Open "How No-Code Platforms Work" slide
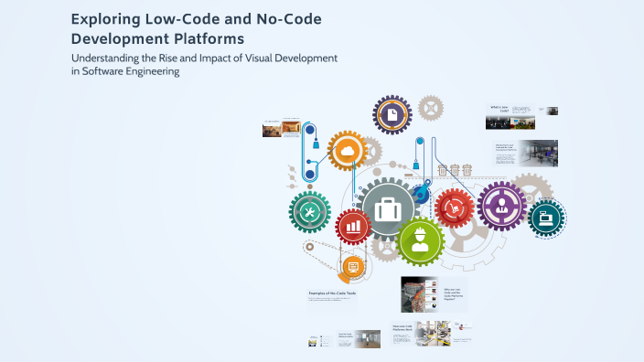Viewport: 644px width, 362px height. (359, 339)
